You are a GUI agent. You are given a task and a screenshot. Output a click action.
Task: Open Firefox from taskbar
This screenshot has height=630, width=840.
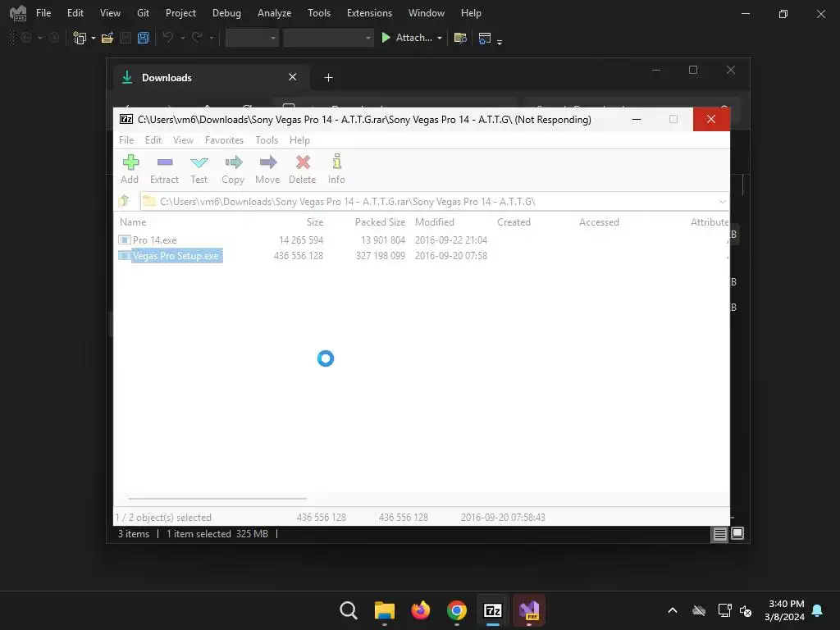pos(421,610)
